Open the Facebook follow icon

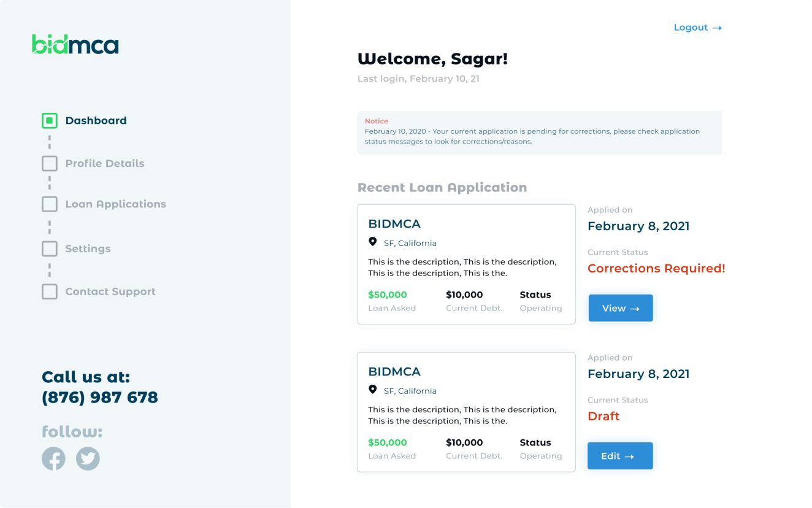pos(53,458)
